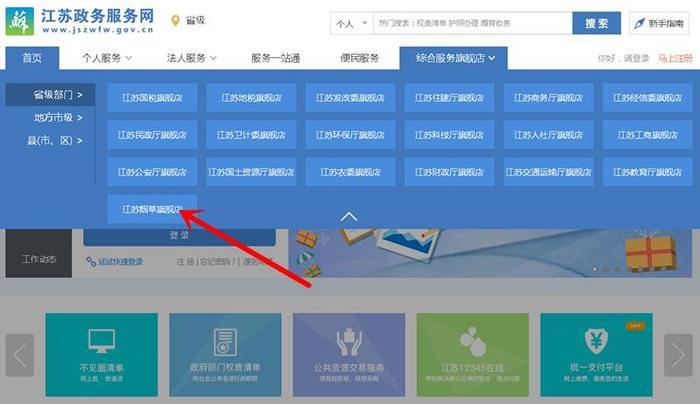
Task: Go to the 首页 tab
Action: point(32,58)
